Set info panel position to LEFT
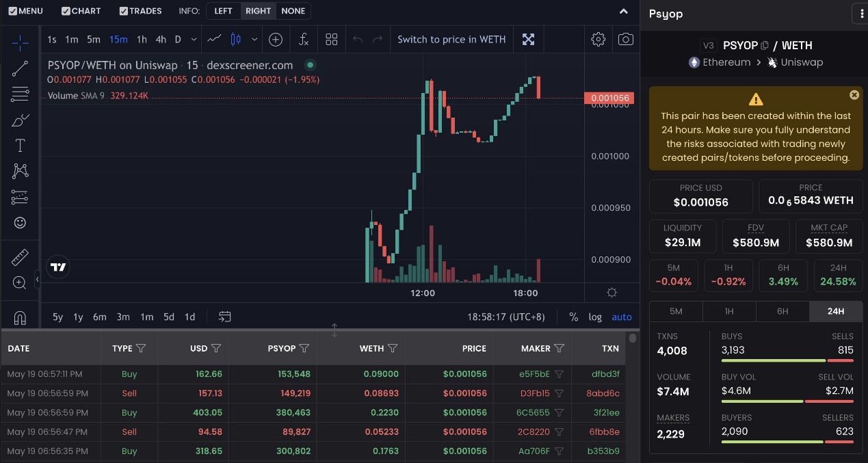The image size is (868, 463). pyautogui.click(x=223, y=11)
